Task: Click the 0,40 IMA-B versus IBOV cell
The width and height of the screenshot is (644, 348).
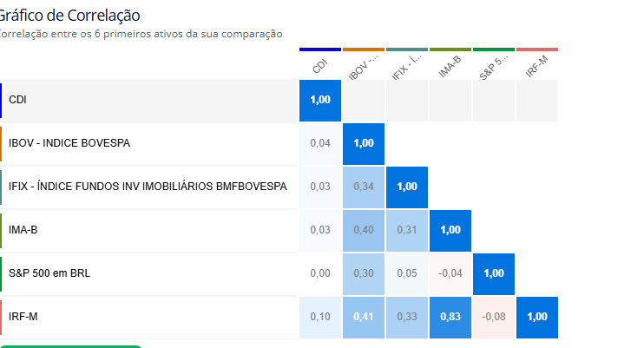Action: (364, 230)
